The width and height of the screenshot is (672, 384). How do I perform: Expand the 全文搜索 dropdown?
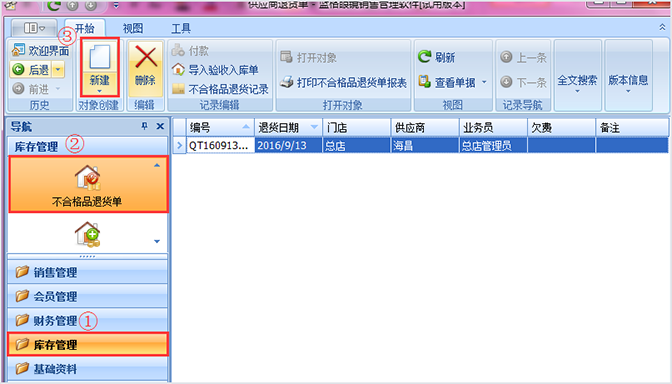click(577, 91)
